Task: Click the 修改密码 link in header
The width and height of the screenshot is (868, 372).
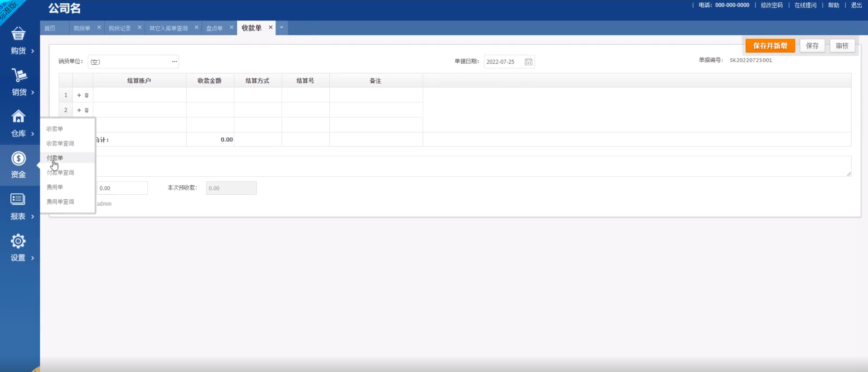Action: (772, 5)
